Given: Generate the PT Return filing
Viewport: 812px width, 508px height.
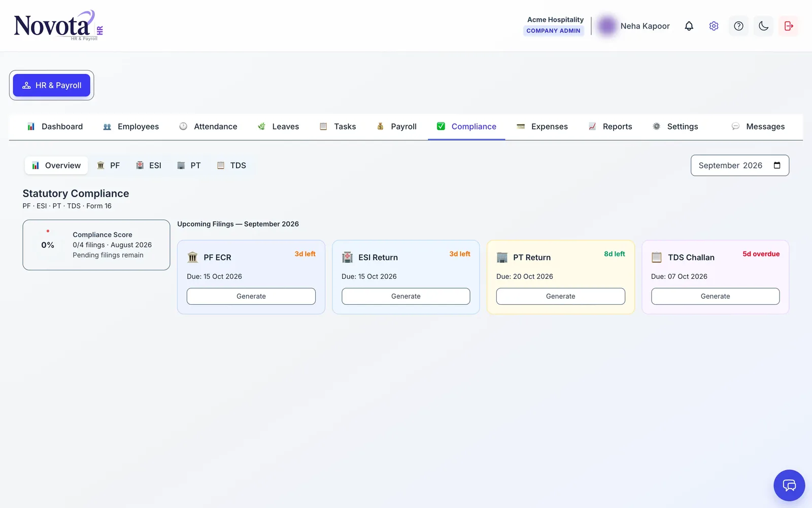Looking at the screenshot, I should (561, 296).
